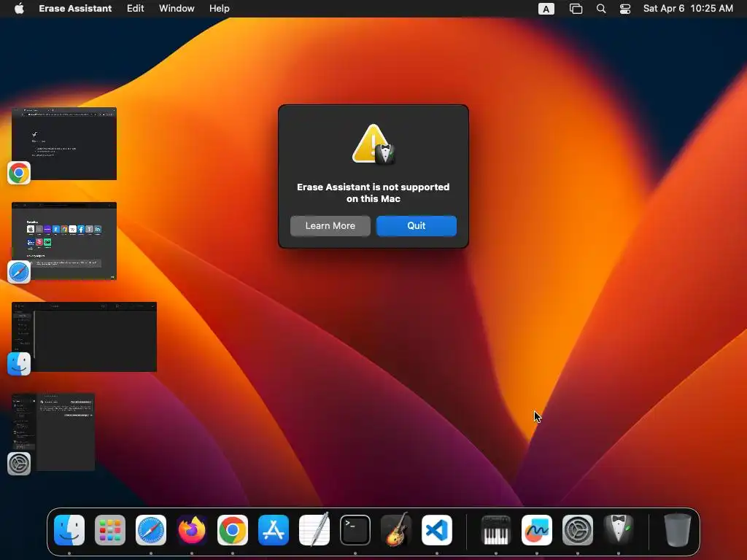Viewport: 747px width, 560px height.
Task: Click the Finder app icon in Stage Manager
Action: click(x=19, y=364)
